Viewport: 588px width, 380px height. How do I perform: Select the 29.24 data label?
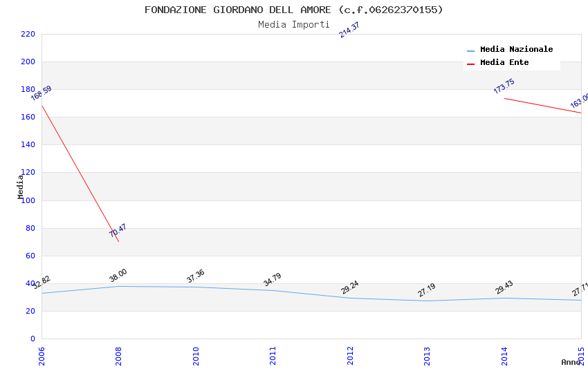(349, 287)
